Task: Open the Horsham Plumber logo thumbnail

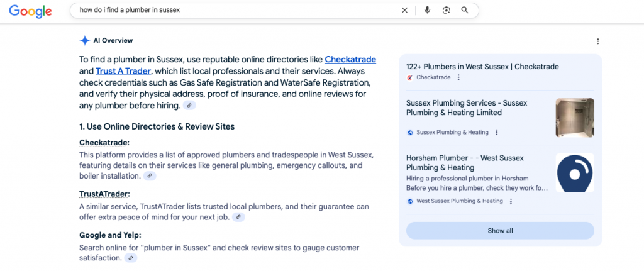Action: click(575, 173)
